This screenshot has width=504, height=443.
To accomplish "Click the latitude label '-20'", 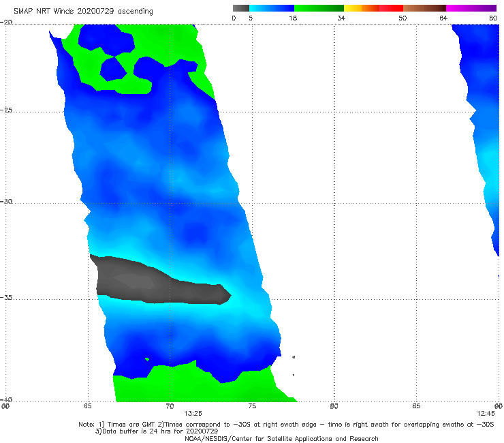I will (6, 22).
